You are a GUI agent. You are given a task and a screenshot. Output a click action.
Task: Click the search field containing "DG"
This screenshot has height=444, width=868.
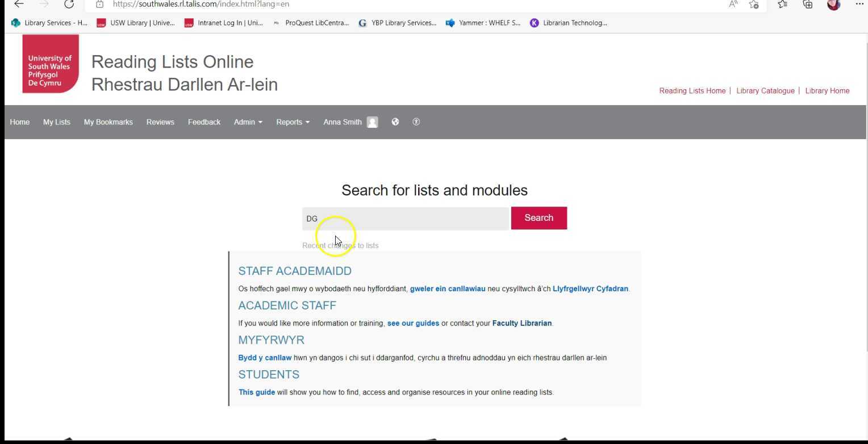(x=405, y=218)
